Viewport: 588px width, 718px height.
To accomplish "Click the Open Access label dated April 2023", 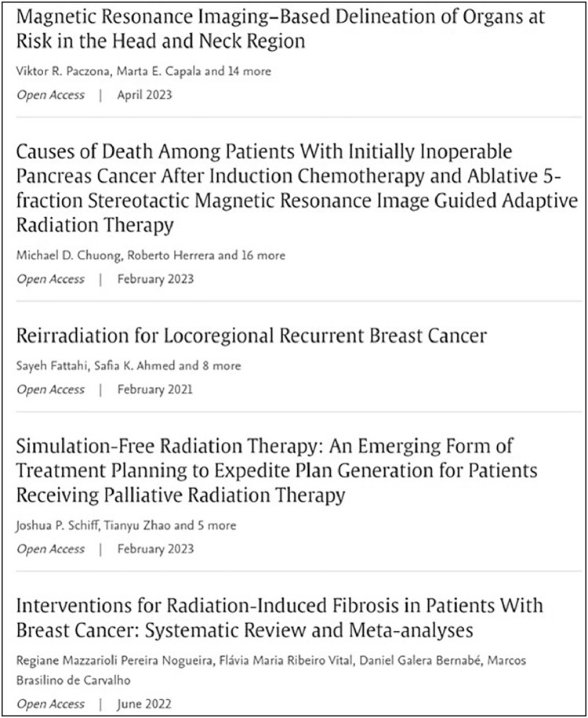I will click(x=48, y=94).
